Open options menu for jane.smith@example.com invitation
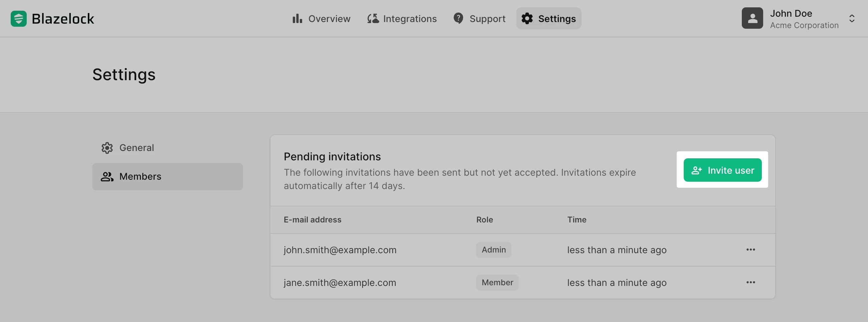 (750, 282)
